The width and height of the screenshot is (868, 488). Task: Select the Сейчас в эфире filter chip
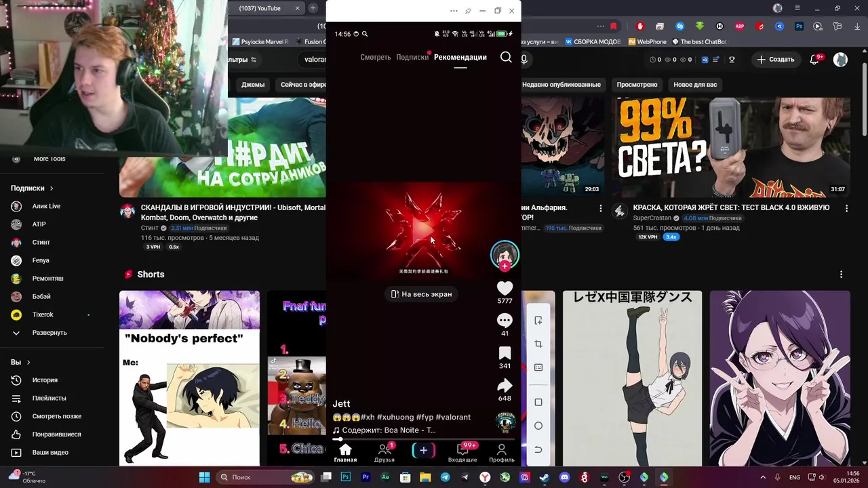point(302,85)
